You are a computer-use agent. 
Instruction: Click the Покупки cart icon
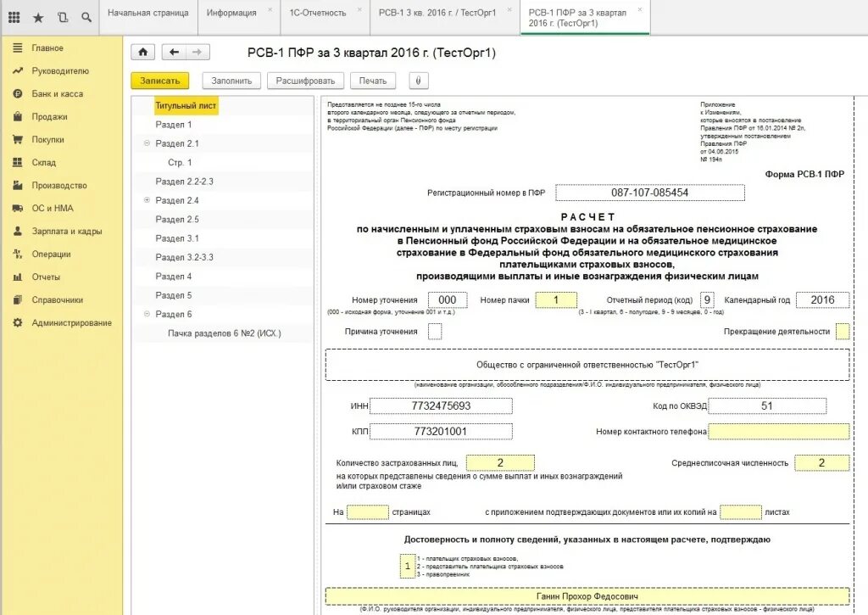pos(18,140)
